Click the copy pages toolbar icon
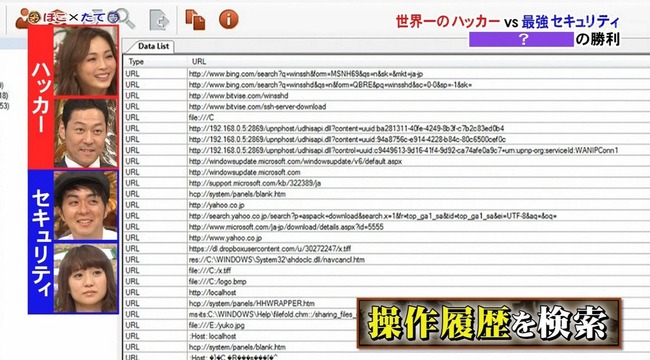Screen dimensions: 650x360 click(x=195, y=19)
